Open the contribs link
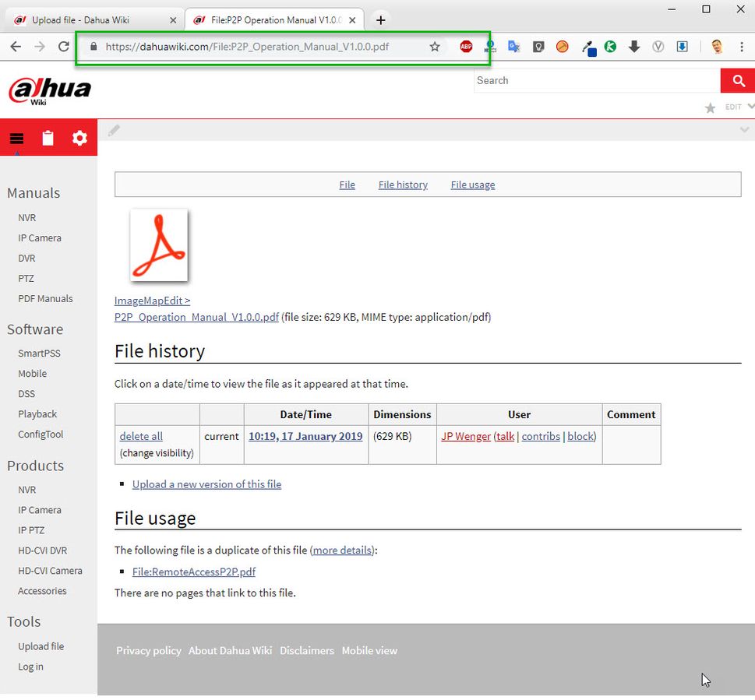This screenshot has height=700, width=755. click(x=541, y=436)
